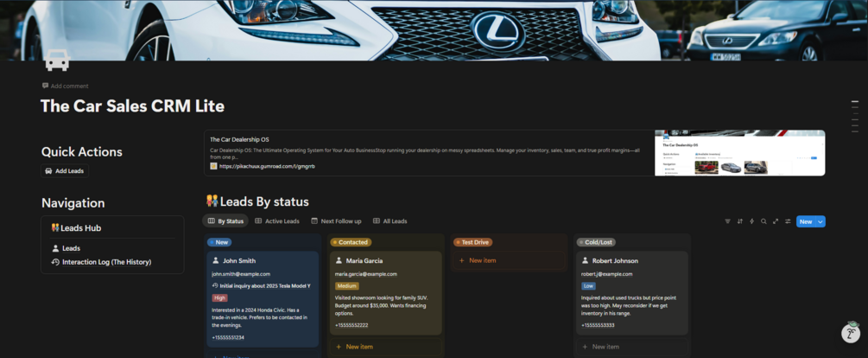Click the car page icon
Viewport: 868px width, 358px height.
(57, 60)
